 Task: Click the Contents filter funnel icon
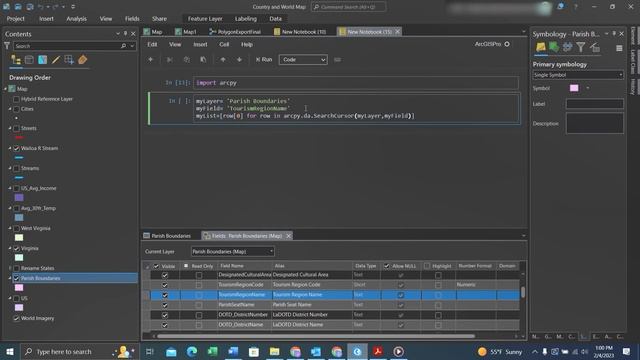pyautogui.click(x=7, y=46)
